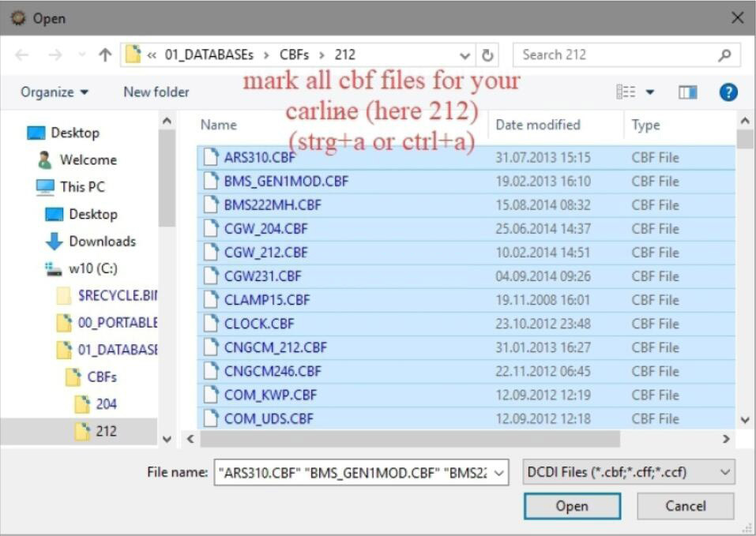Select file COM_UDS.CBF

tap(466, 418)
